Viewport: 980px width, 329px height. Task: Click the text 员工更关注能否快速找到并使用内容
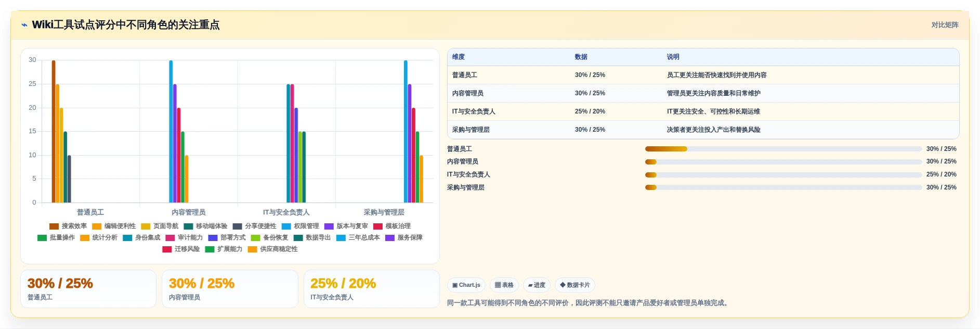(x=716, y=75)
